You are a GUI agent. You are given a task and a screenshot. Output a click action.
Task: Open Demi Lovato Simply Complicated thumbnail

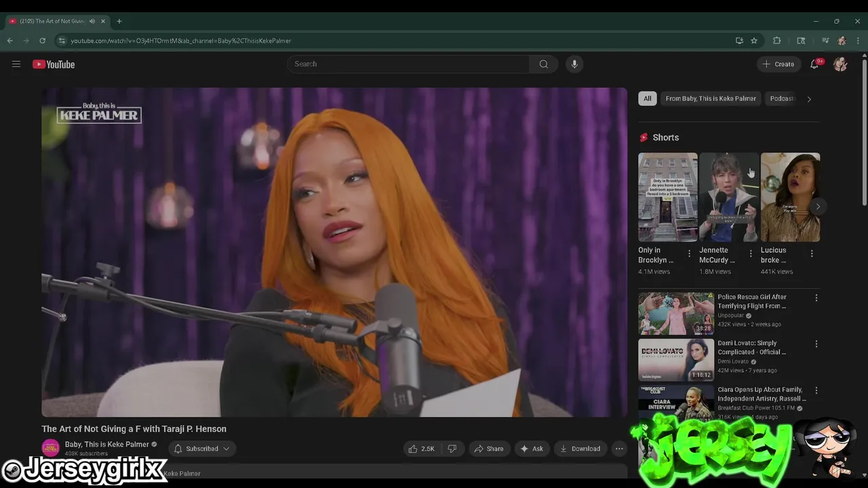tap(676, 360)
